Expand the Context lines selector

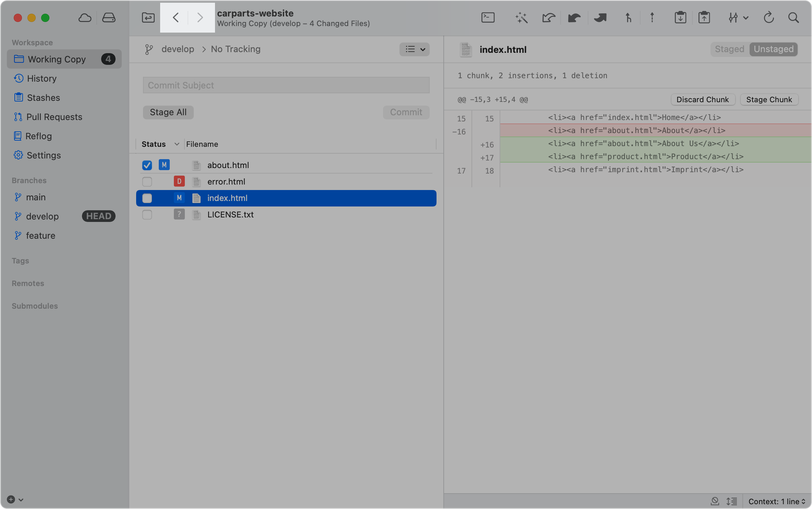pyautogui.click(x=777, y=501)
